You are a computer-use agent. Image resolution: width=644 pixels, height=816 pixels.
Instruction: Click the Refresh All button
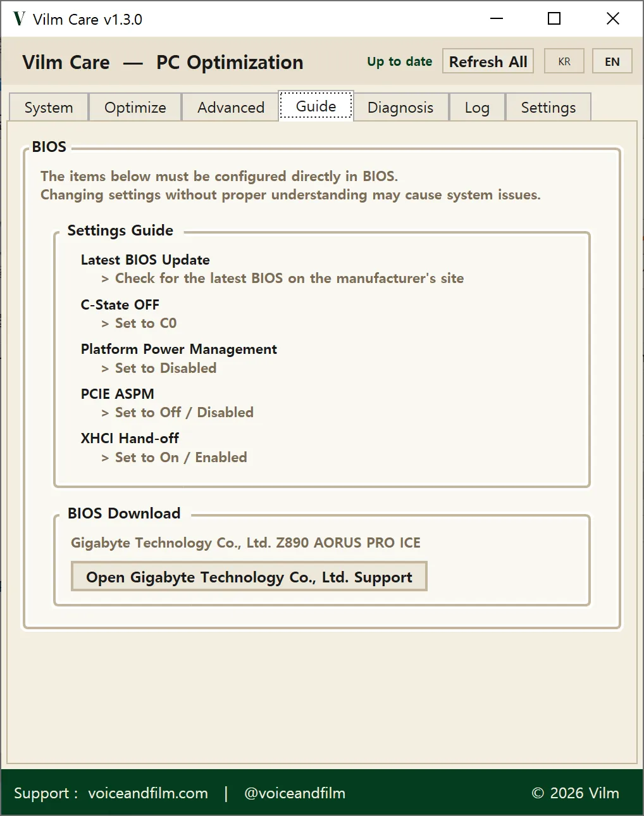[x=488, y=61]
